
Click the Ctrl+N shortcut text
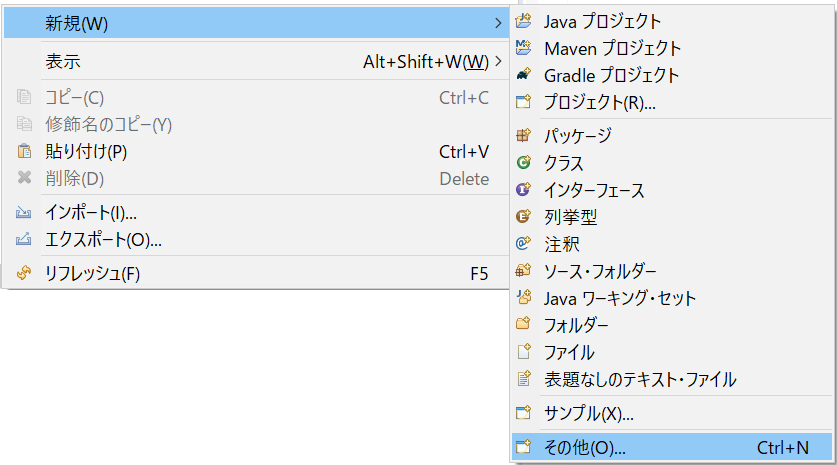tap(783, 447)
